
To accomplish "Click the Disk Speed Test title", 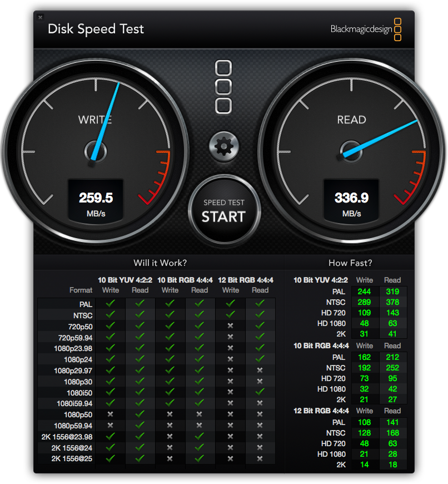I will pyautogui.click(x=96, y=29).
